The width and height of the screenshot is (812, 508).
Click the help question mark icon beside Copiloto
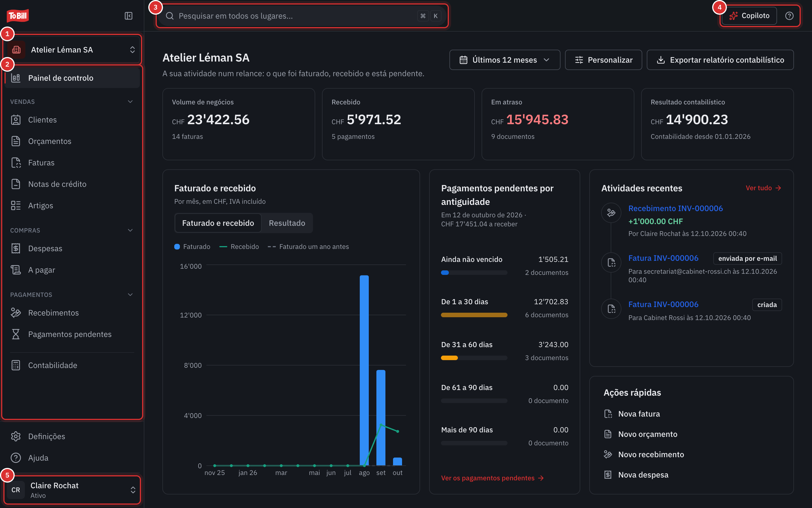click(789, 16)
